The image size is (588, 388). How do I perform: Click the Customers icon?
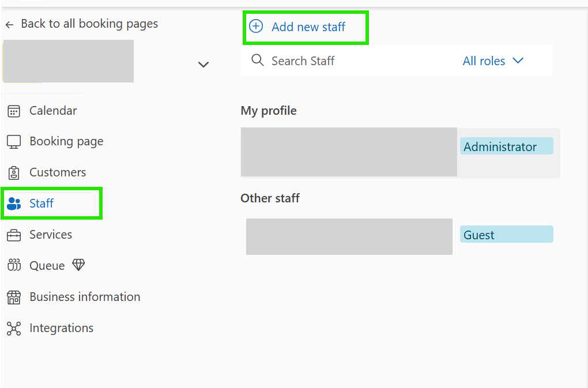tap(13, 172)
